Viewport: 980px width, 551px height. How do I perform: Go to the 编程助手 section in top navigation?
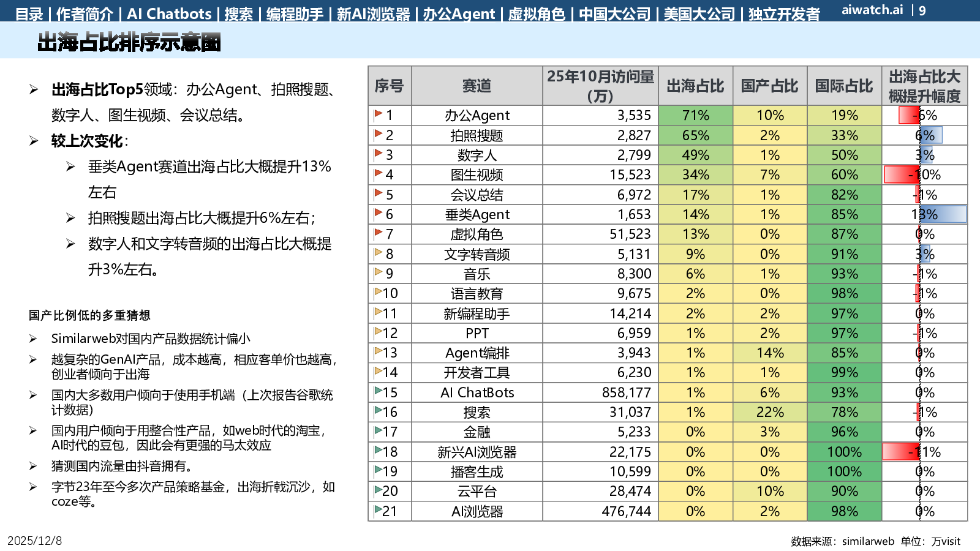pyautogui.click(x=295, y=13)
